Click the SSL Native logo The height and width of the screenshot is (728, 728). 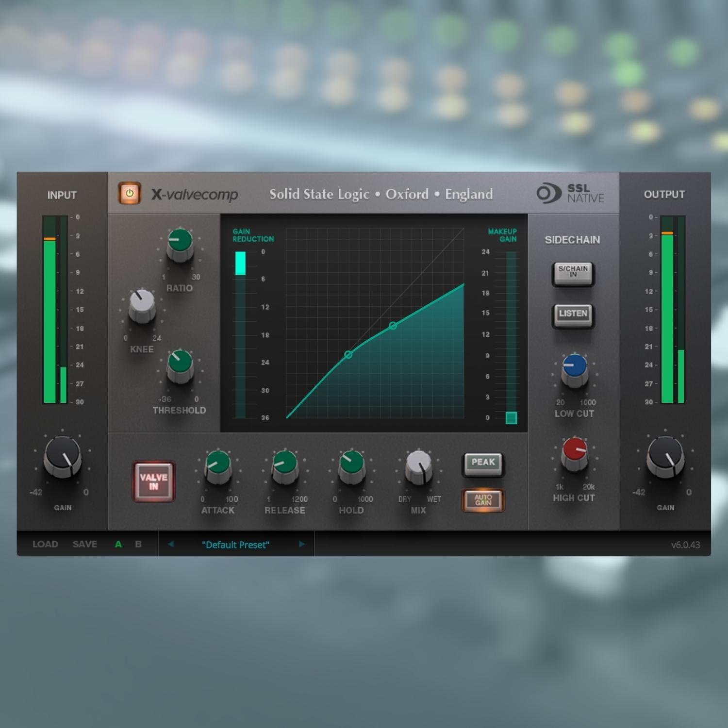(570, 193)
